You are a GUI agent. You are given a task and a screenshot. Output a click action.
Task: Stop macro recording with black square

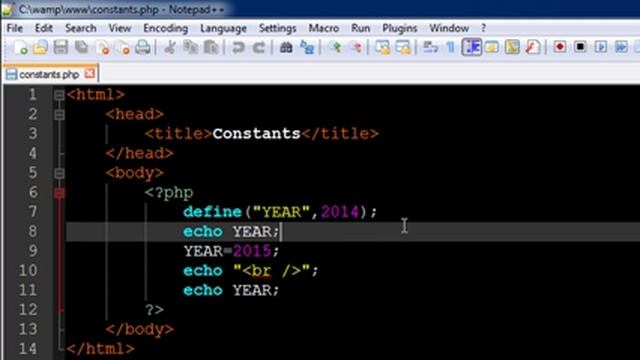[x=580, y=47]
